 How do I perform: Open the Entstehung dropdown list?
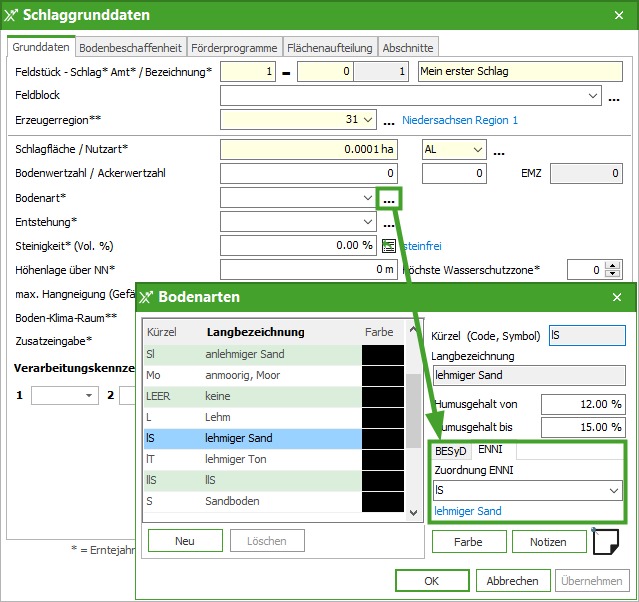(x=368, y=222)
